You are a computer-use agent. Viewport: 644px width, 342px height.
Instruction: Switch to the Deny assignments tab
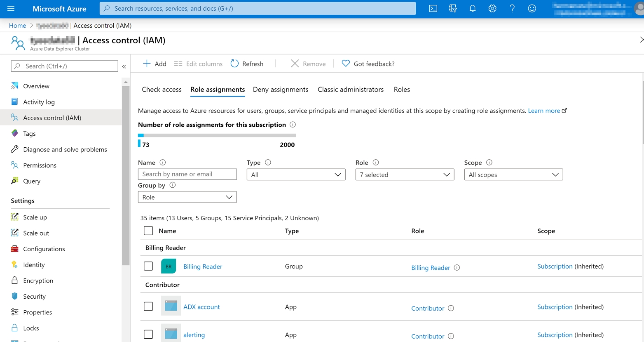tap(281, 90)
